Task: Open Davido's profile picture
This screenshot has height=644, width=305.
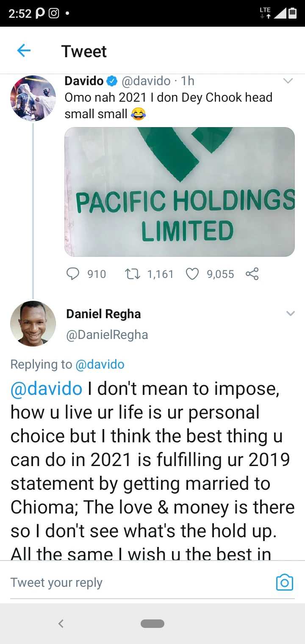Action: point(33,98)
